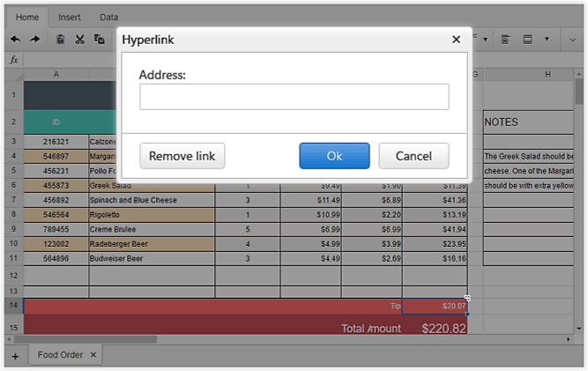Select row 7 header

point(14,200)
